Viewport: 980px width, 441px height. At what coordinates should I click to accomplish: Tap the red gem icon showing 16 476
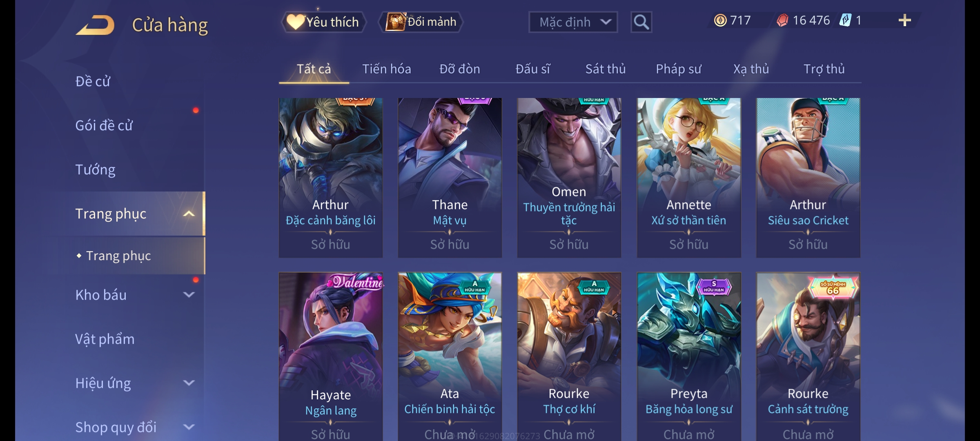click(782, 20)
